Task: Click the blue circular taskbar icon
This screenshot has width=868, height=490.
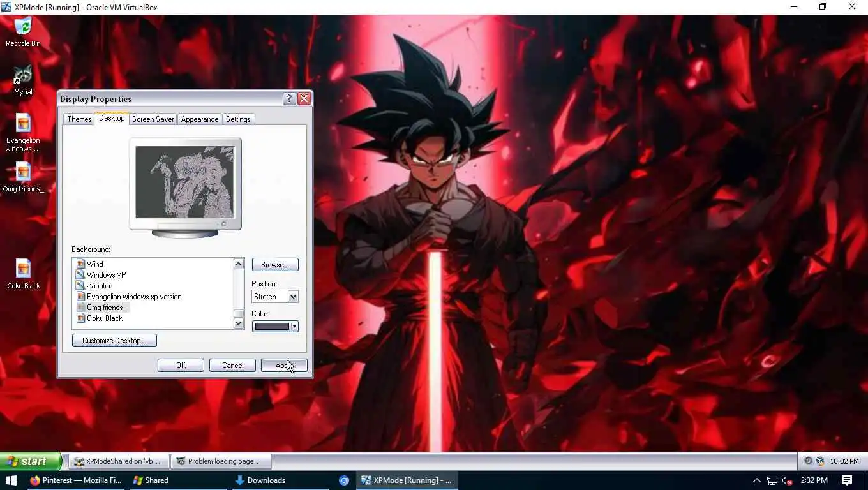Action: [344, 480]
